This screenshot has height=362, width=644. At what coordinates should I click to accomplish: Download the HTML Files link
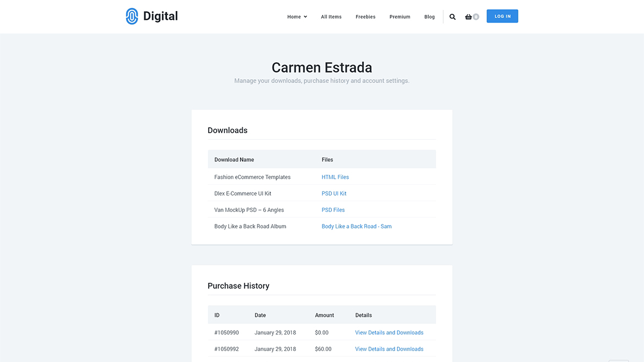335,177
